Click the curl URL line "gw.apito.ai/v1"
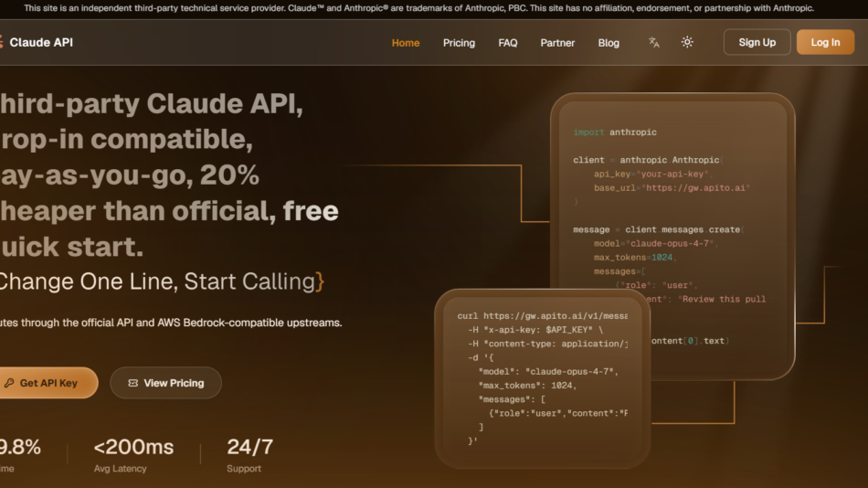868x488 pixels. coord(542,315)
